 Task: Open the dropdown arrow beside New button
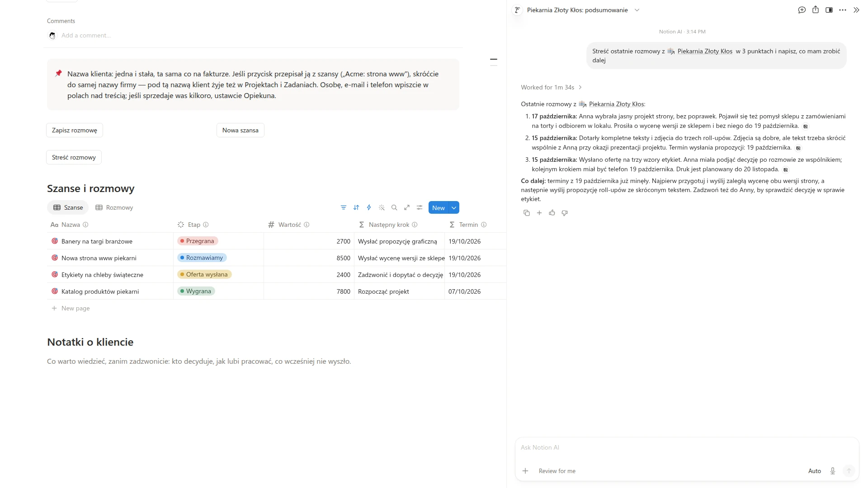pos(454,208)
